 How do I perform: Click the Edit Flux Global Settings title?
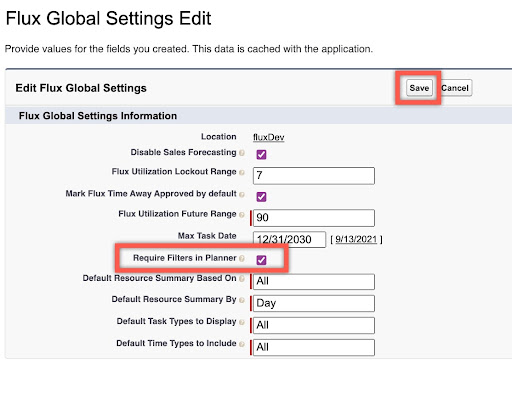(x=81, y=88)
